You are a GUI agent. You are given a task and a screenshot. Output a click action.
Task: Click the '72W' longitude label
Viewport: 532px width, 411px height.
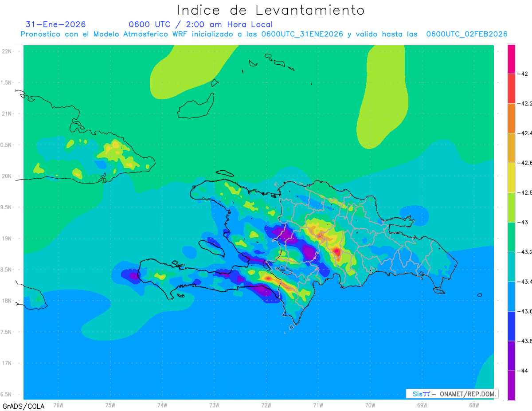point(266,405)
